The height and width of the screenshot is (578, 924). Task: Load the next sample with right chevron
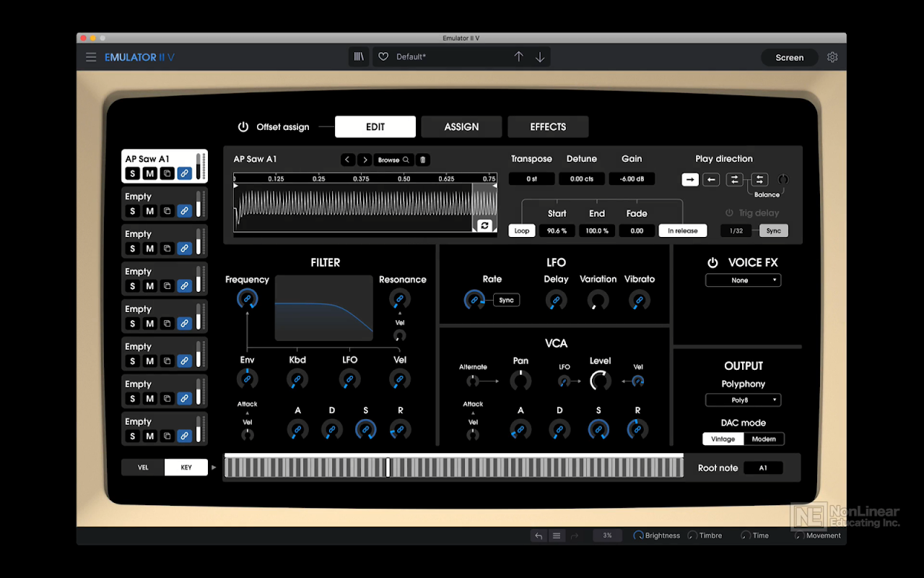365,160
